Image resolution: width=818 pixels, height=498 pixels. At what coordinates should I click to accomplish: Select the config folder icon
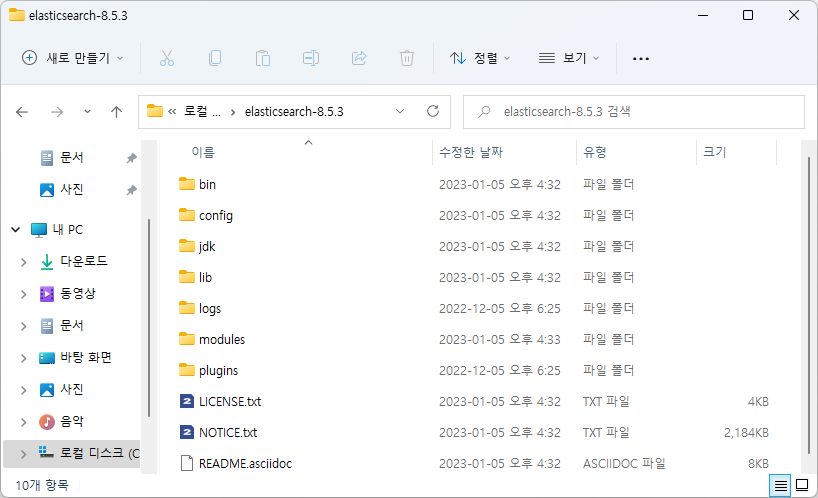pos(187,215)
